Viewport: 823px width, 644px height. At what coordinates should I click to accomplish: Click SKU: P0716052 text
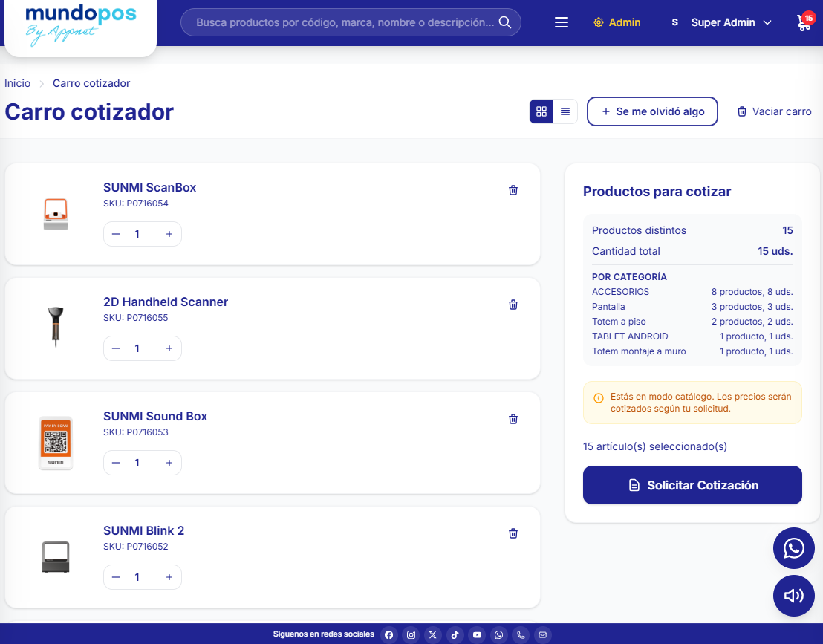tap(135, 547)
